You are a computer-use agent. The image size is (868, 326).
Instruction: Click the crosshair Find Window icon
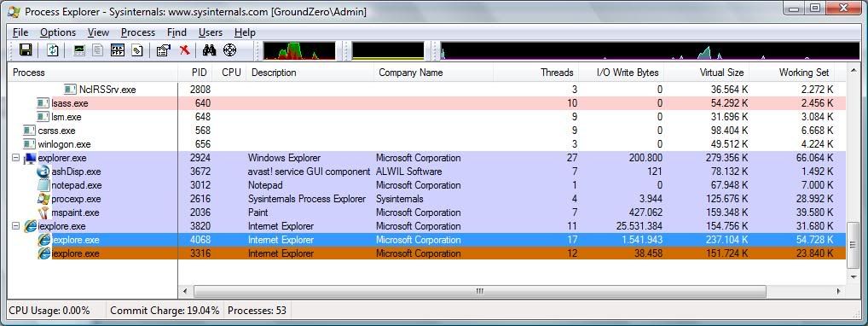229,50
